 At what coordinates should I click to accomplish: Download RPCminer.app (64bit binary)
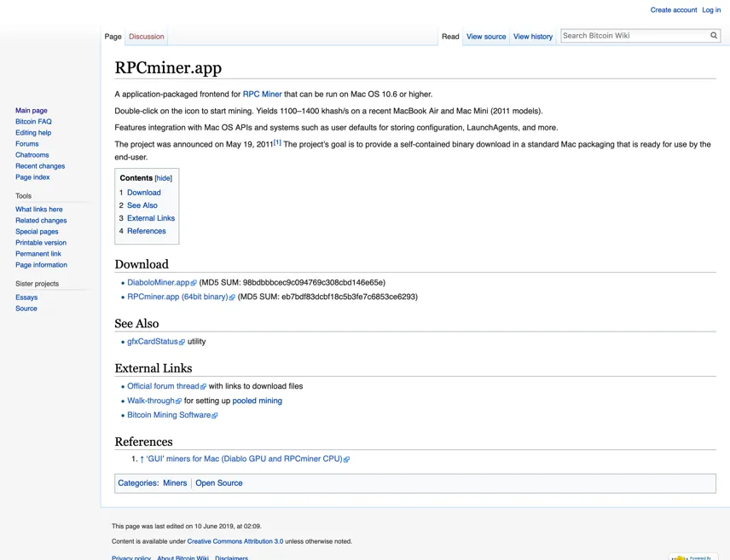[x=181, y=297]
